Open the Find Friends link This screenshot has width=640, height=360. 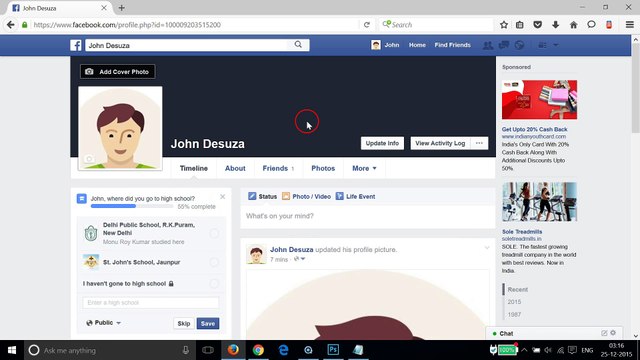pos(452,45)
